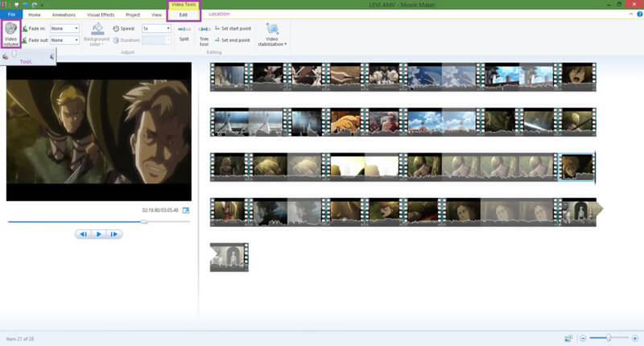The image size is (644, 346).
Task: Switch to the Animations tab
Action: (x=64, y=14)
